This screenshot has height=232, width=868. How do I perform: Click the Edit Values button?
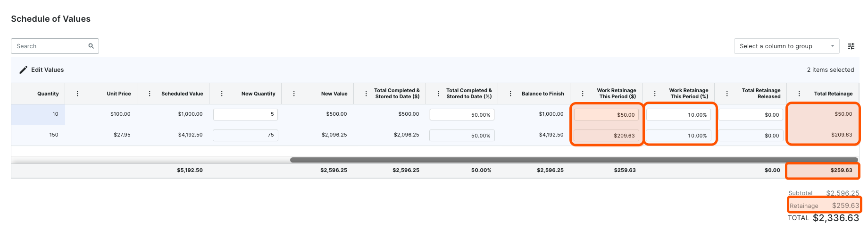coord(42,70)
